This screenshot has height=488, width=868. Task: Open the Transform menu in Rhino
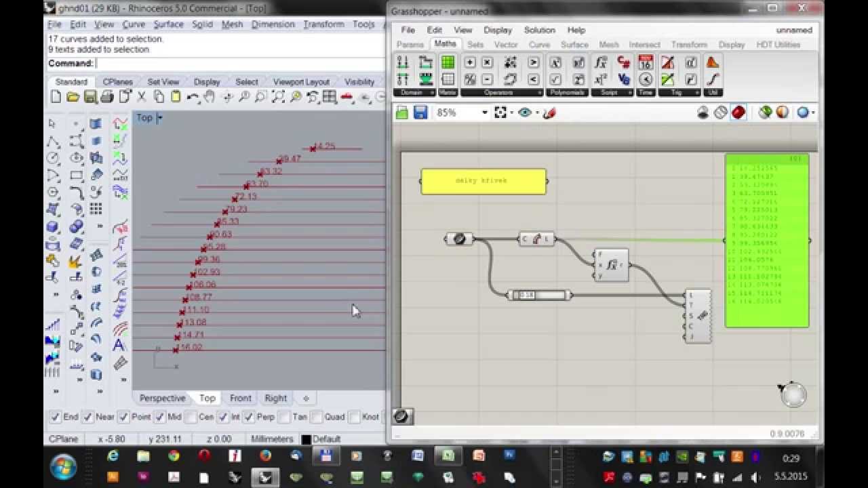[x=323, y=24]
